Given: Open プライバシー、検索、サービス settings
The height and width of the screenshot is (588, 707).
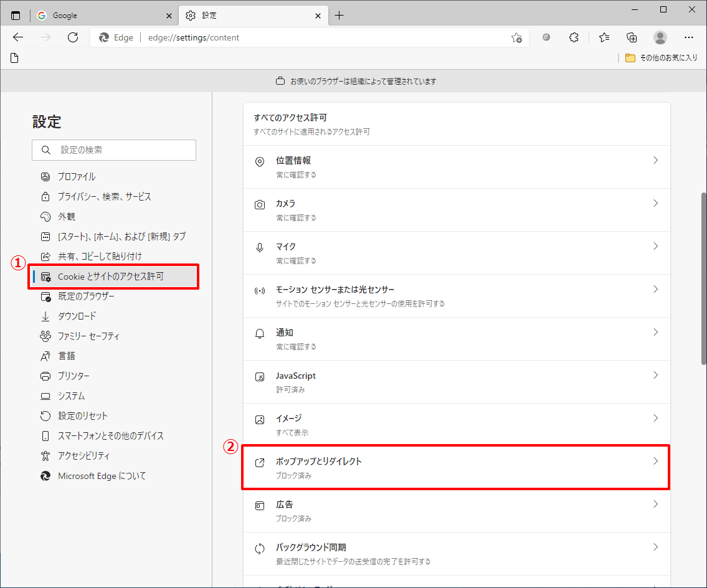Looking at the screenshot, I should click(105, 197).
